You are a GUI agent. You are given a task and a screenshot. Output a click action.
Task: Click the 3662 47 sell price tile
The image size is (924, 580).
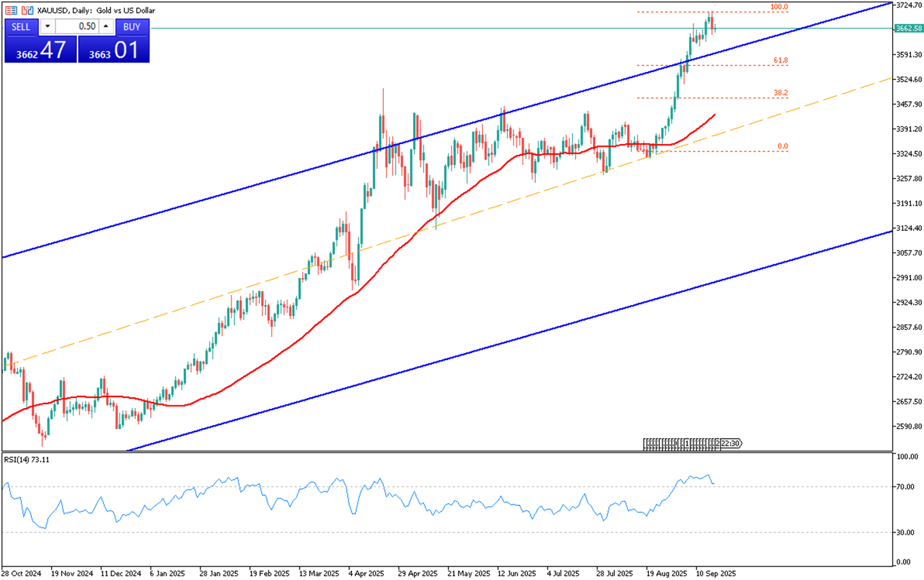point(40,50)
